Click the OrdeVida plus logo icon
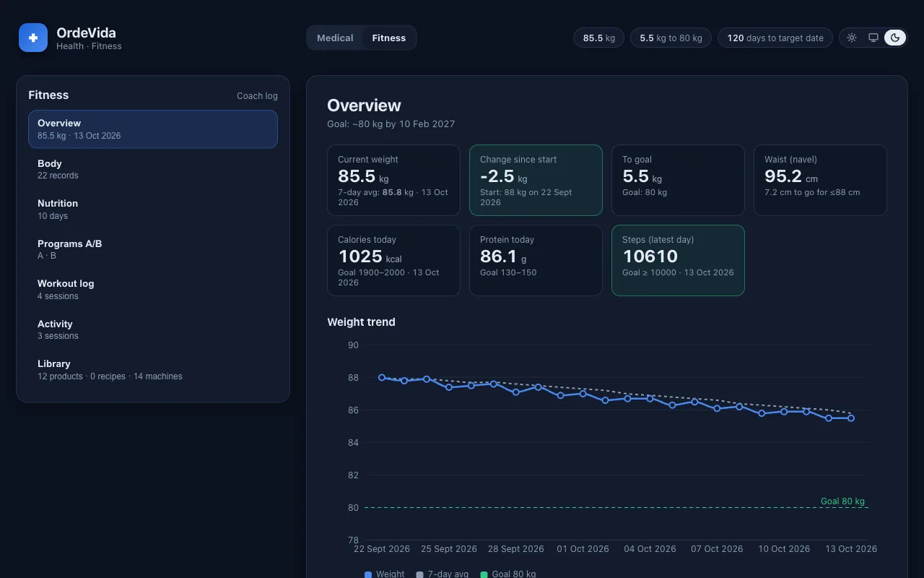 point(33,38)
